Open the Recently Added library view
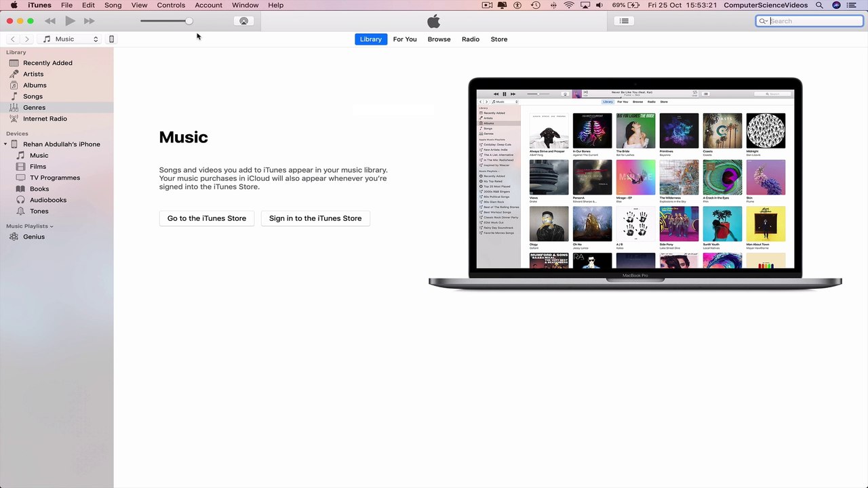868x488 pixels. 57,63
